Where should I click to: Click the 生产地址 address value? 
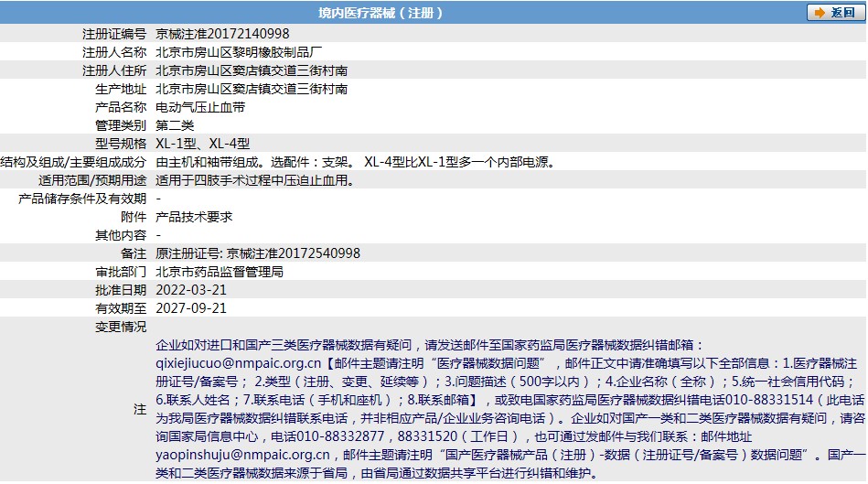[252, 89]
